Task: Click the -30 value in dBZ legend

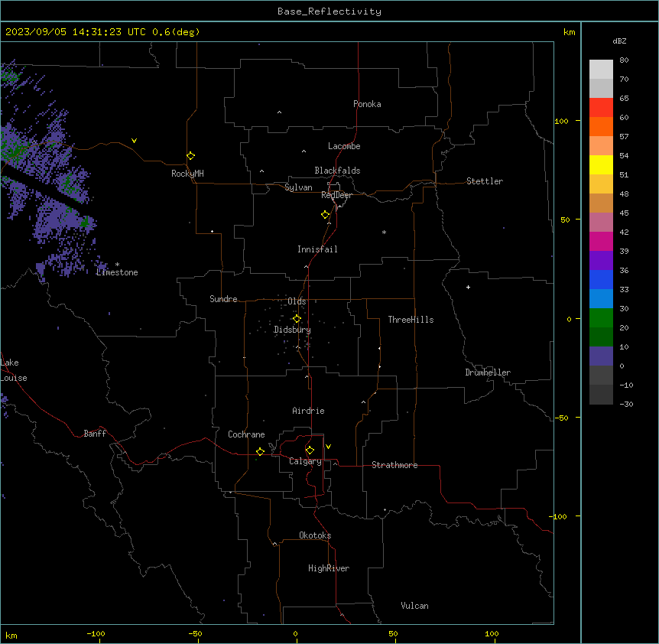Action: click(x=626, y=404)
